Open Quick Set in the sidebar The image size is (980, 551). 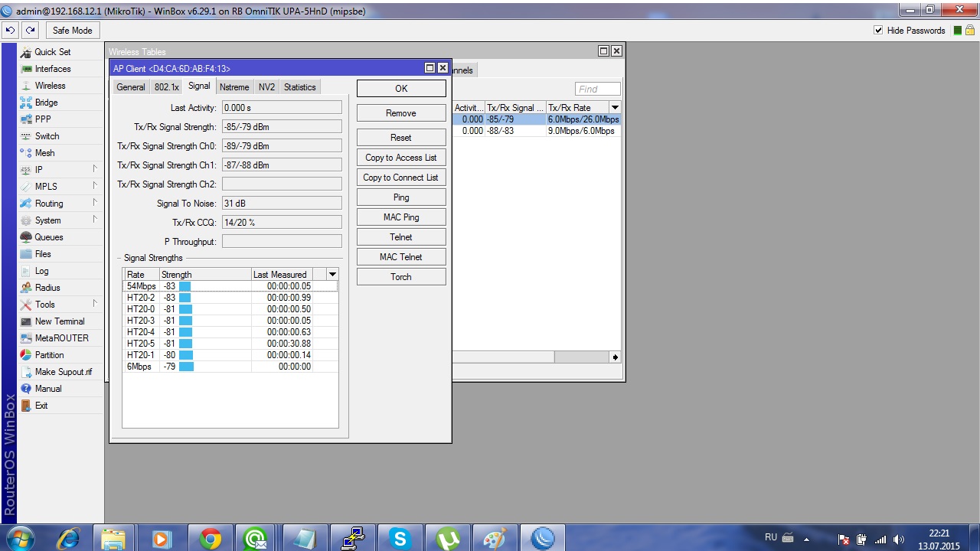coord(52,52)
